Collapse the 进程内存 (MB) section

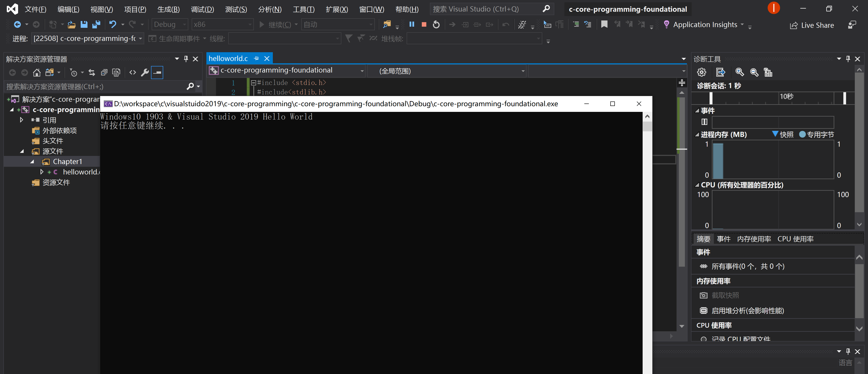[x=697, y=135]
